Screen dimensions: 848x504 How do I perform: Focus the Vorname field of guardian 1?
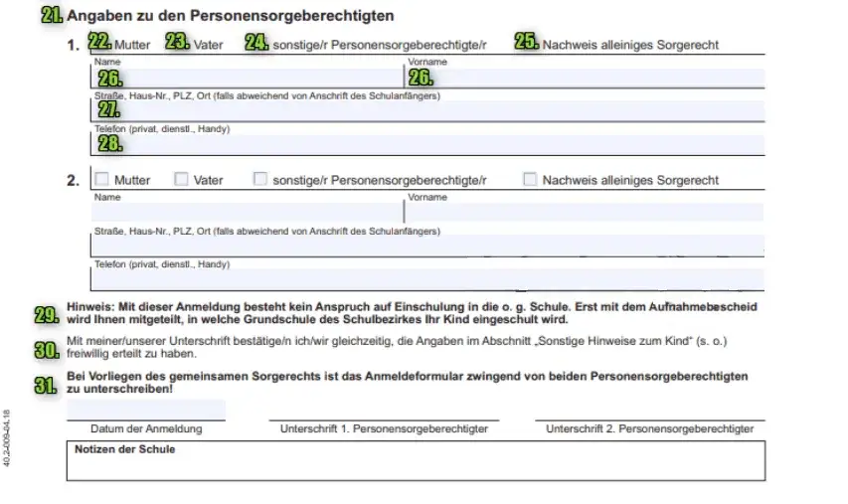tap(585, 78)
